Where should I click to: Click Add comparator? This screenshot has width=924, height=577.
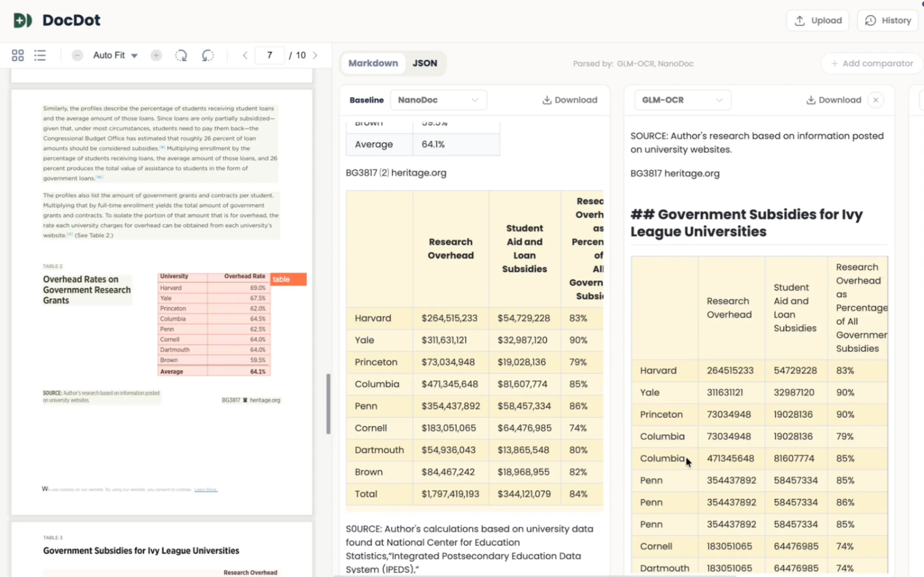coord(872,63)
